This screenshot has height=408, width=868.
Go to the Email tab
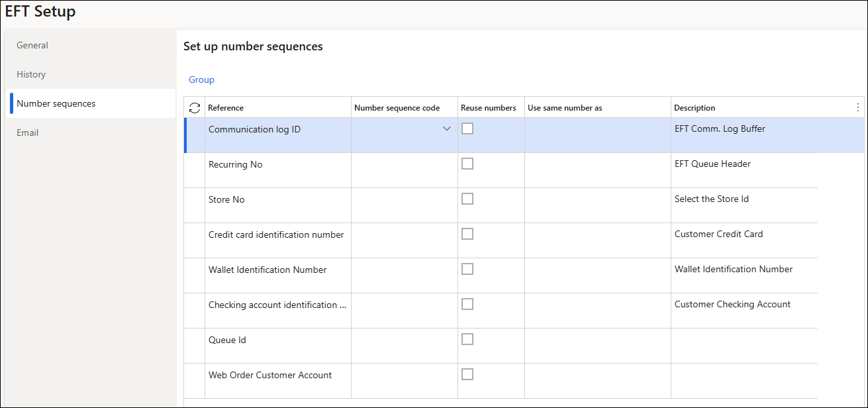click(91, 132)
